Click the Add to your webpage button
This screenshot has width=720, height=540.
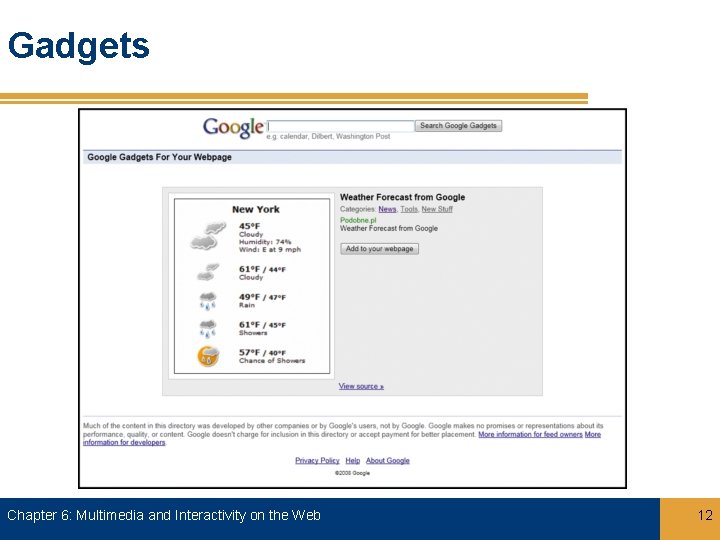click(379, 248)
